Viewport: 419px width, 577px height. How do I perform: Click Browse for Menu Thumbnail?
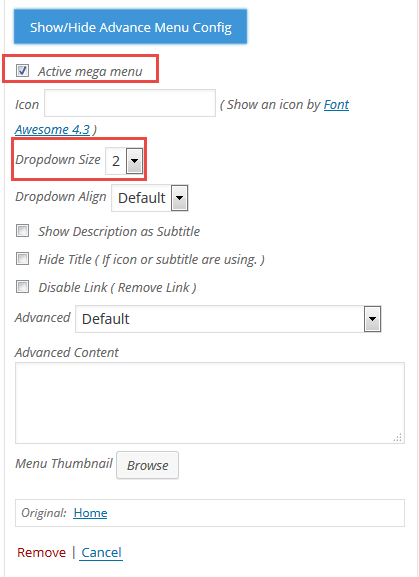[148, 465]
